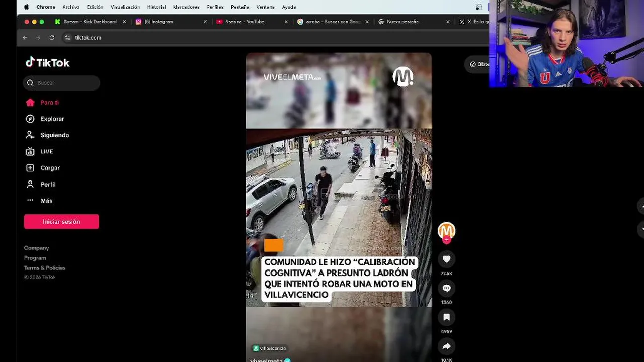
Task: Click the Kick favicon on first tab
Action: (57, 22)
